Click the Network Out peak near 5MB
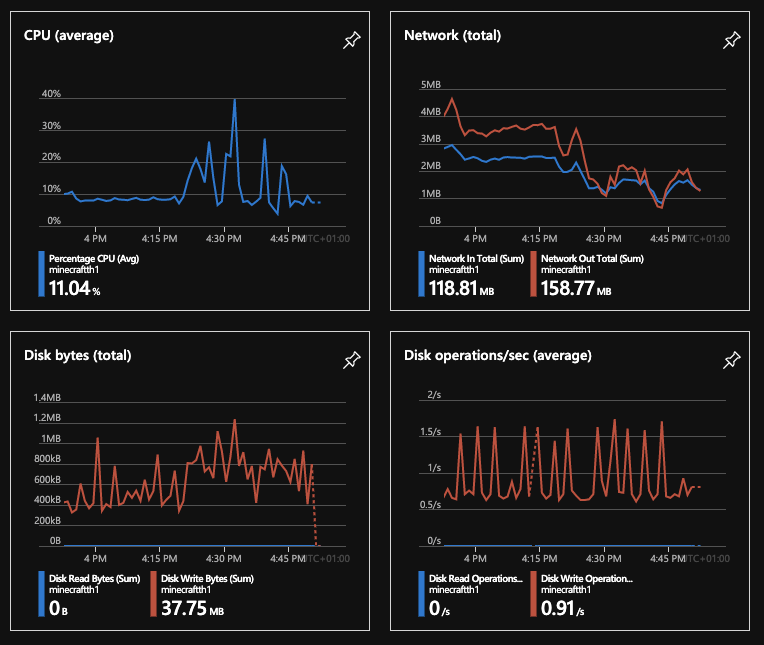Viewport: 764px width, 645px height. (x=452, y=99)
